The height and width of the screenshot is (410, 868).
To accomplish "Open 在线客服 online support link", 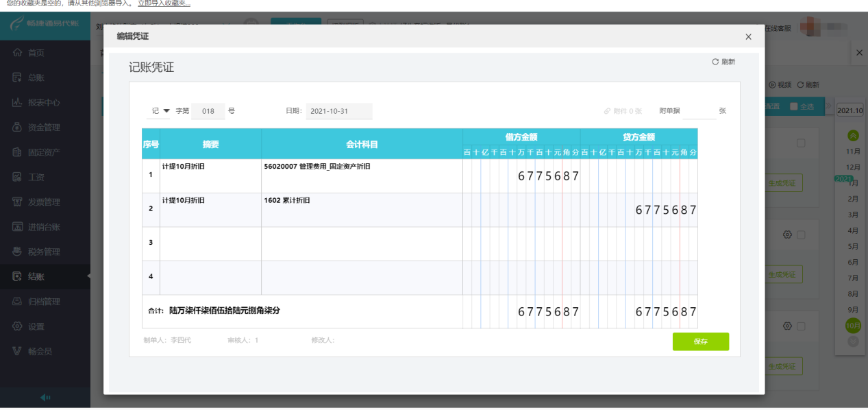I will pyautogui.click(x=778, y=28).
